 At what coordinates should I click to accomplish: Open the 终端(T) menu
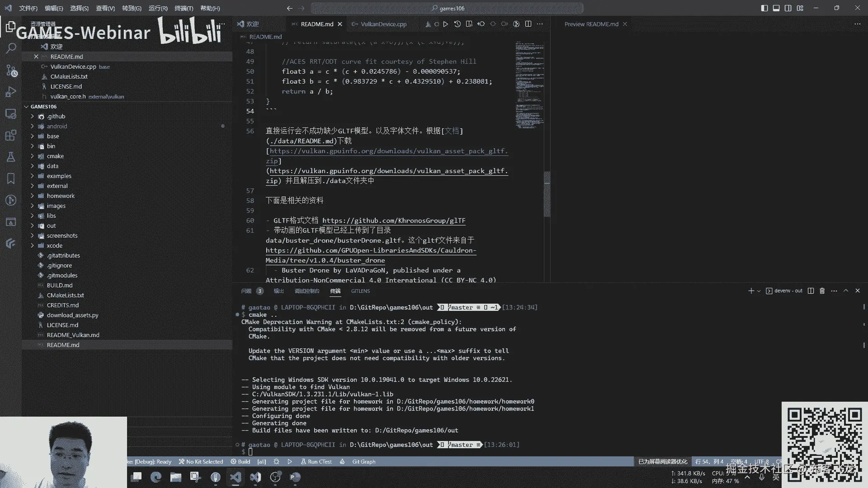pyautogui.click(x=184, y=8)
